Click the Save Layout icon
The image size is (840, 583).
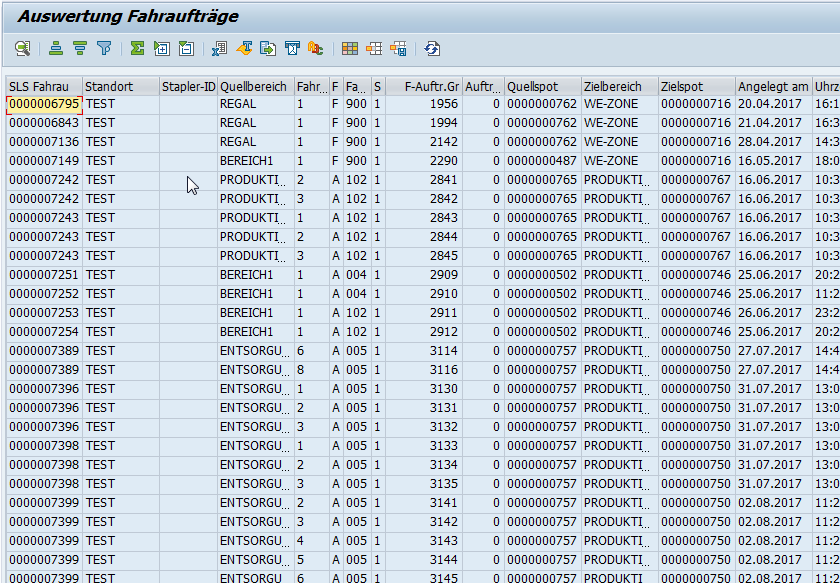click(398, 48)
